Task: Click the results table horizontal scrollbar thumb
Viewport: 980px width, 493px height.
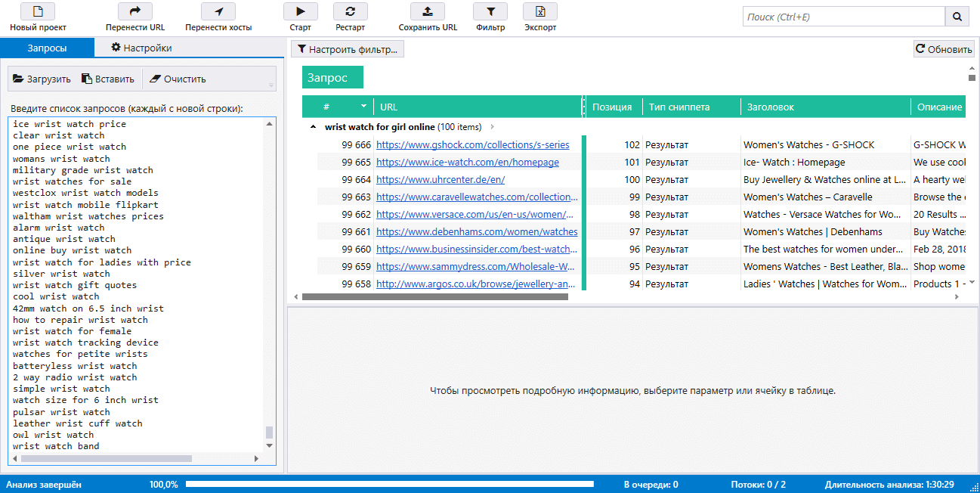Action: (x=434, y=296)
